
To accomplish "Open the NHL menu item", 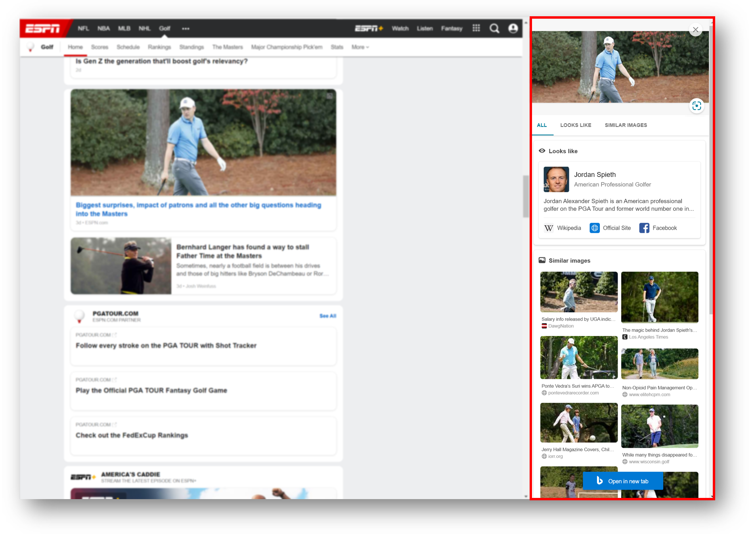I will point(145,29).
